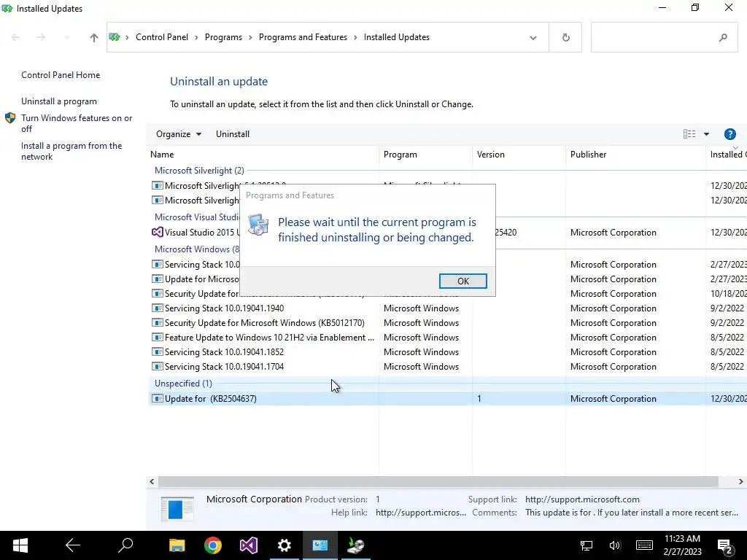Image resolution: width=747 pixels, height=560 pixels.
Task: Click icon beside Servicing Stack 10.0.19041.1940
Action: coord(158,308)
